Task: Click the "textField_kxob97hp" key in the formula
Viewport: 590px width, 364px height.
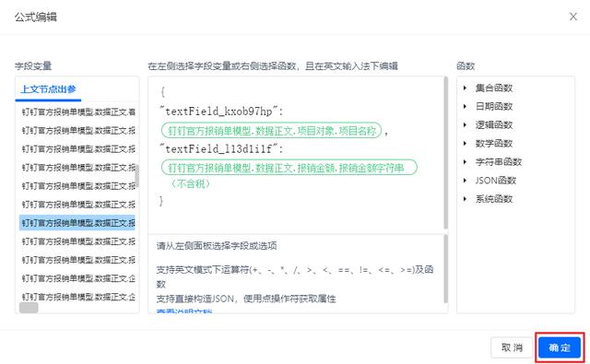Action: coord(218,112)
